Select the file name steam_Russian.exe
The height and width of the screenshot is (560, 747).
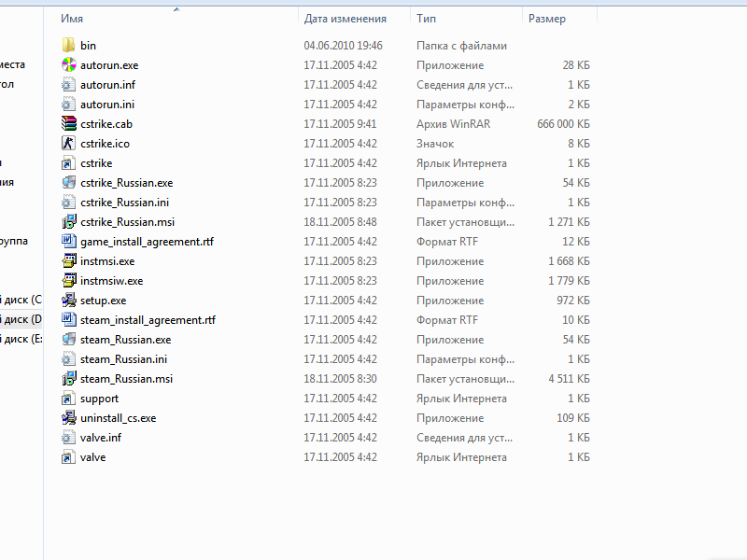coord(125,339)
